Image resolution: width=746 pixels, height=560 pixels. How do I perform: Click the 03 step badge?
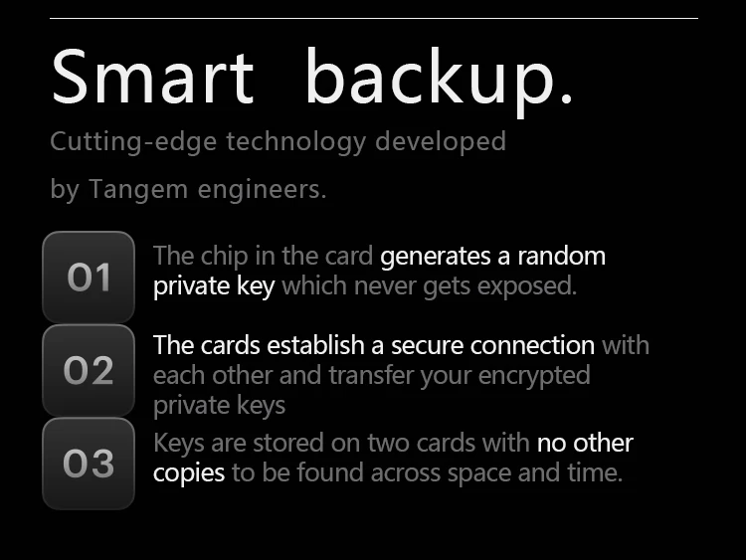pos(89,464)
